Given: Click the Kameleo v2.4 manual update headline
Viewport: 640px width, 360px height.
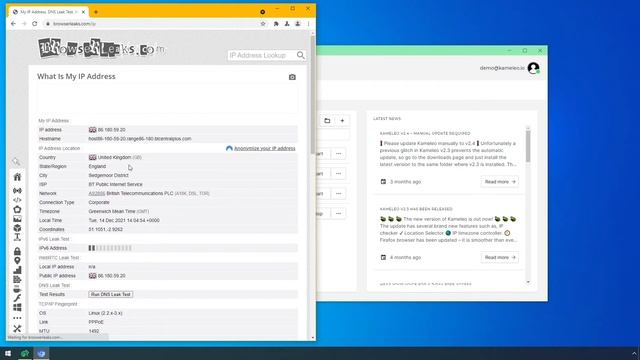Looking at the screenshot, I should tap(425, 133).
